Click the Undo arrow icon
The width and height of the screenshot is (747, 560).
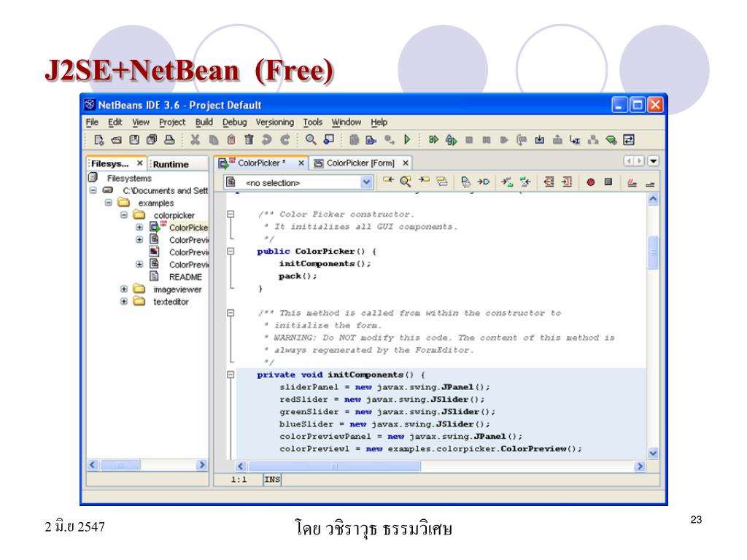(266, 139)
